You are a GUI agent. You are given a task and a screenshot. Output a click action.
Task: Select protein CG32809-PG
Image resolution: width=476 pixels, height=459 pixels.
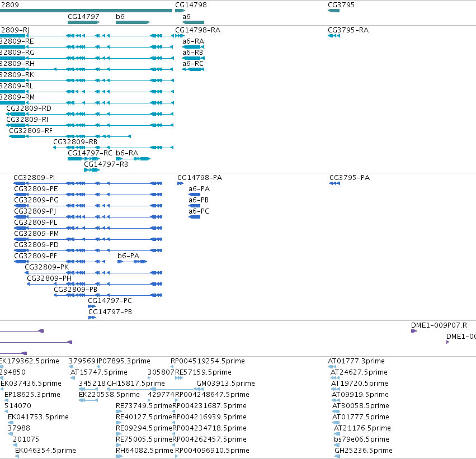pos(88,206)
